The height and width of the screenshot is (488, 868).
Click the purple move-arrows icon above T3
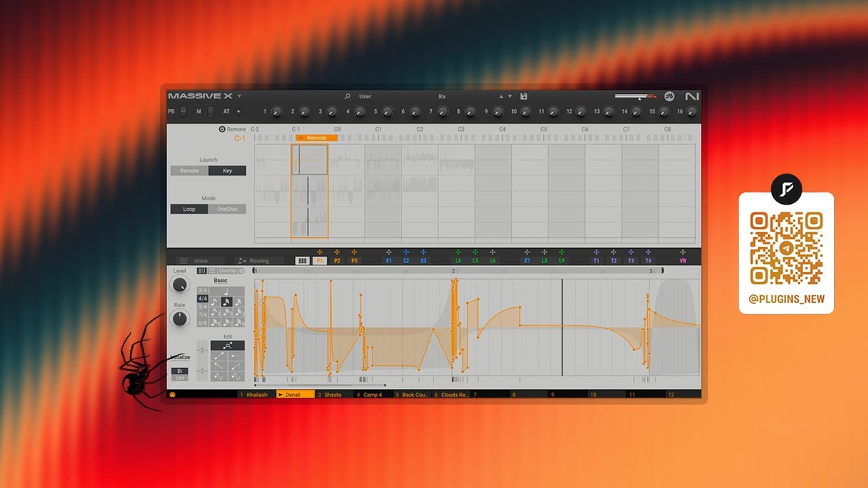point(631,252)
